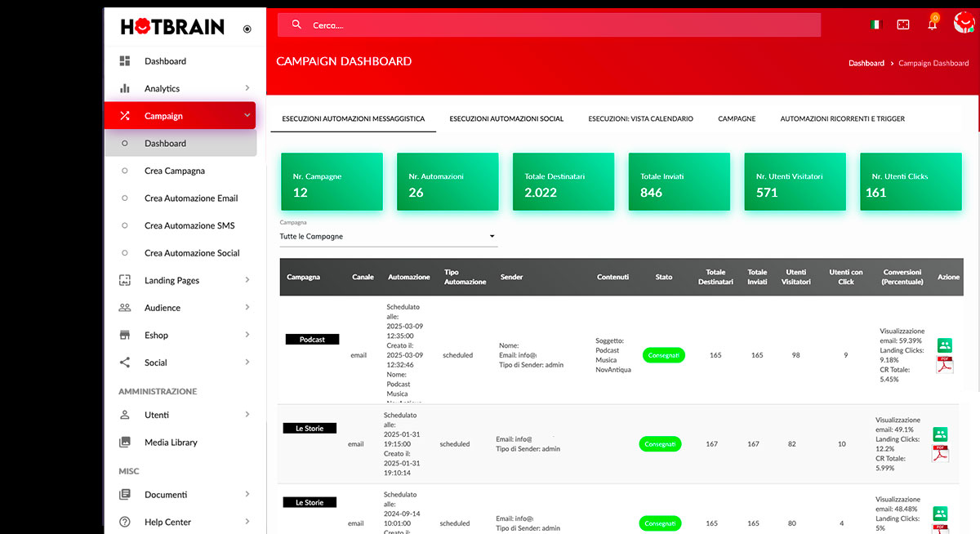Switch to Esecuzioni Automazioni Social tab
Image resolution: width=980 pixels, height=534 pixels.
tap(506, 119)
